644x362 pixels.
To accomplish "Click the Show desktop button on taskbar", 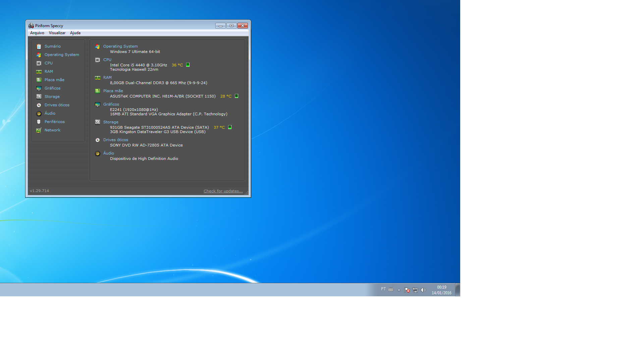I will (458, 290).
